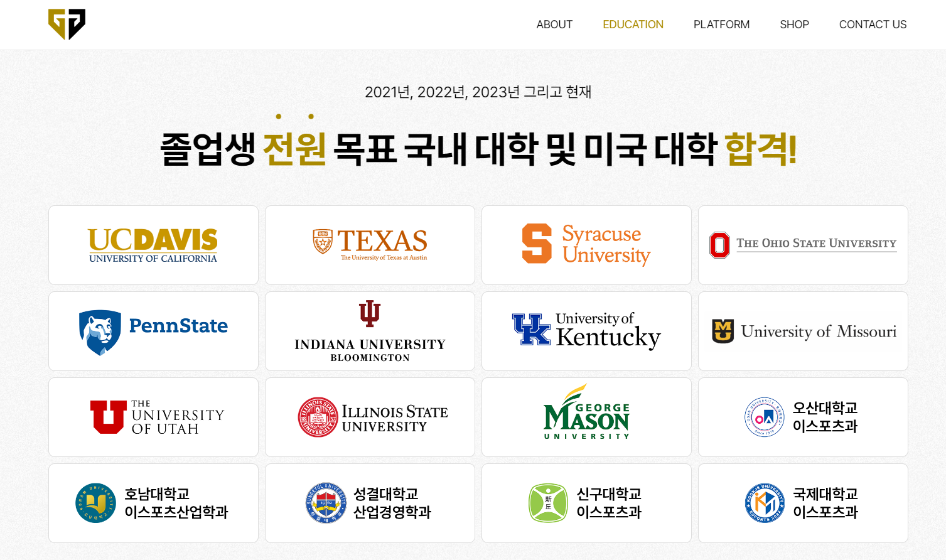Image resolution: width=946 pixels, height=560 pixels.
Task: Click the Shingu College green emblem
Action: tap(548, 503)
